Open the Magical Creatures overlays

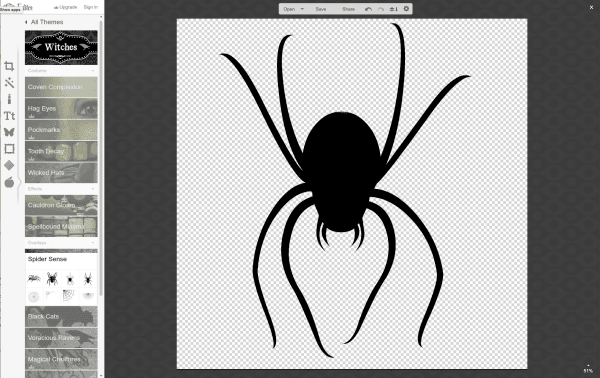[61, 359]
